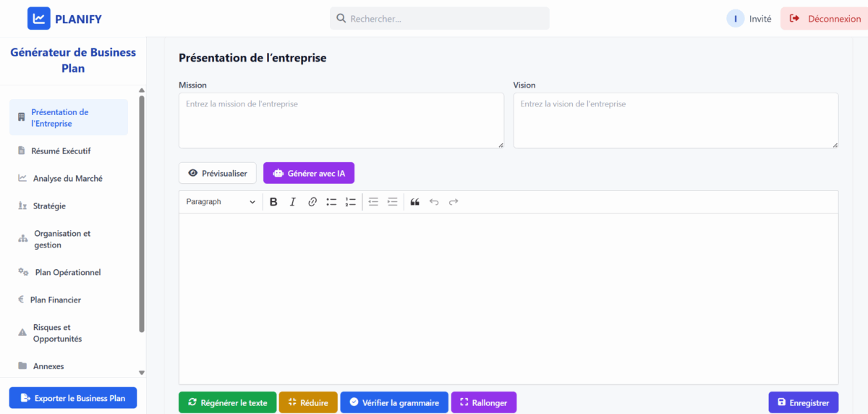868x414 pixels.
Task: Open the Présentation de l'Entreprise section
Action: click(69, 117)
